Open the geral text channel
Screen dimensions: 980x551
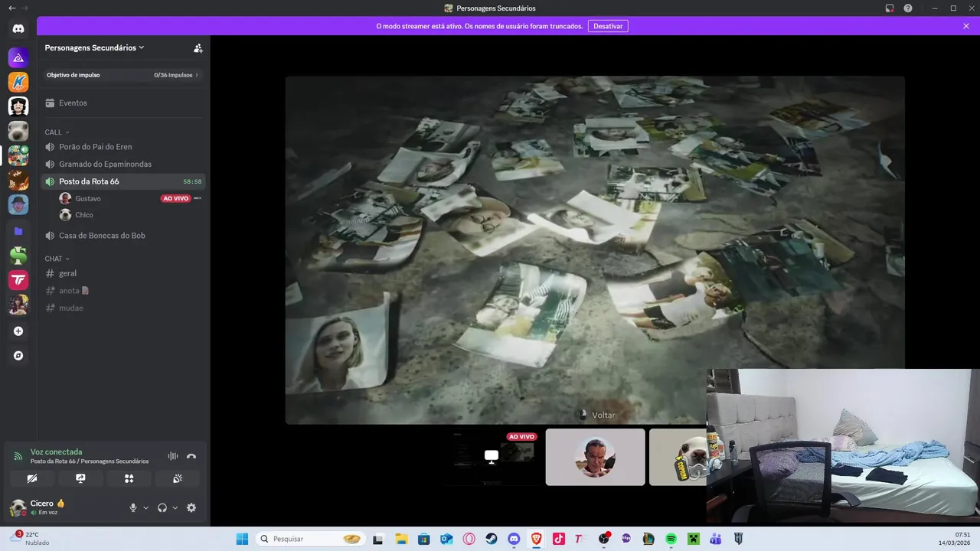pyautogui.click(x=123, y=273)
